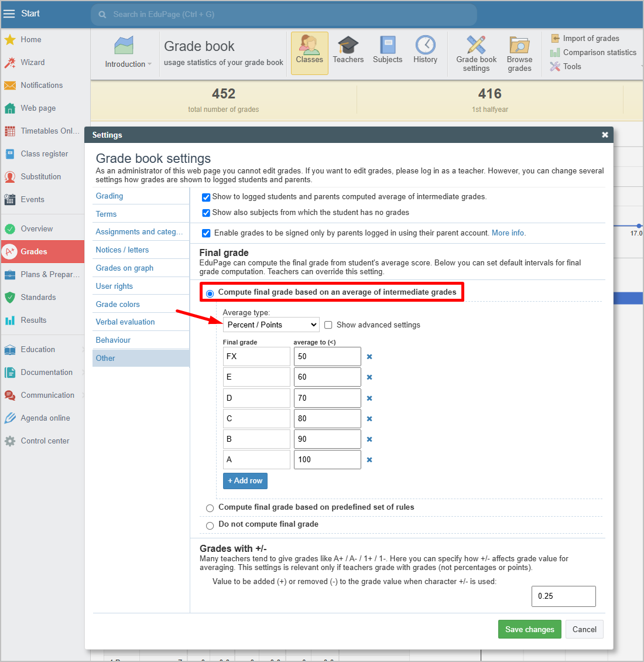
Task: Follow the More info link
Action: pyautogui.click(x=508, y=233)
